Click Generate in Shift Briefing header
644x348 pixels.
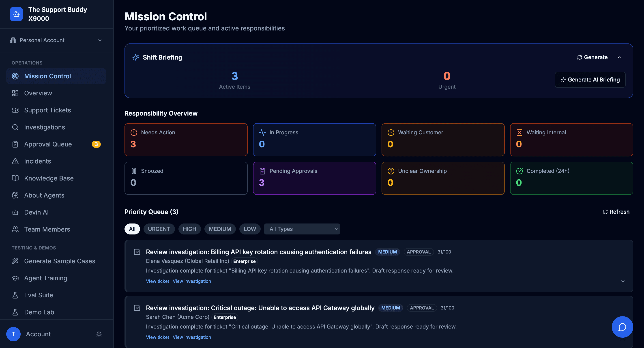click(592, 57)
